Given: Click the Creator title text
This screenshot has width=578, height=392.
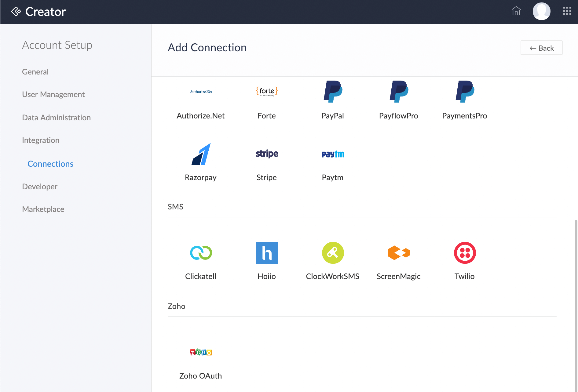Looking at the screenshot, I should coord(46,12).
